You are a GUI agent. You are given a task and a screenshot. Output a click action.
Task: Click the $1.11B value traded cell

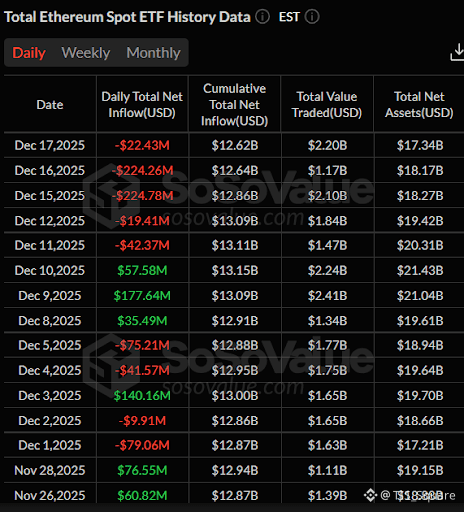[327, 470]
